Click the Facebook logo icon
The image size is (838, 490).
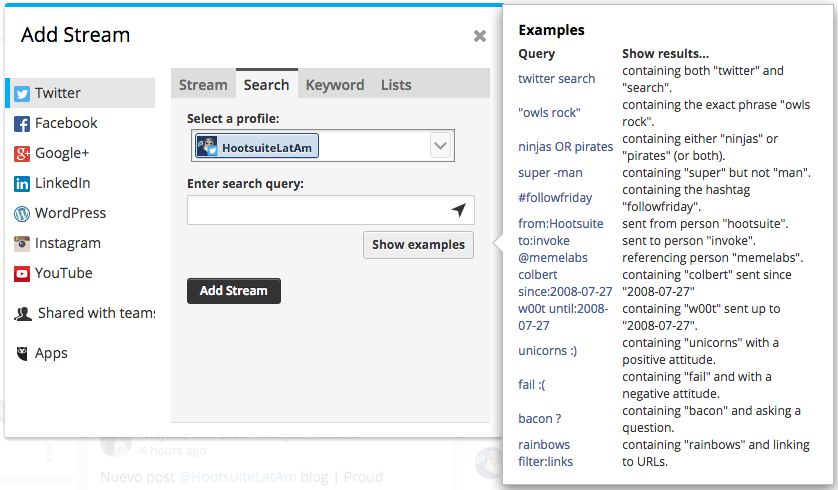click(x=22, y=123)
